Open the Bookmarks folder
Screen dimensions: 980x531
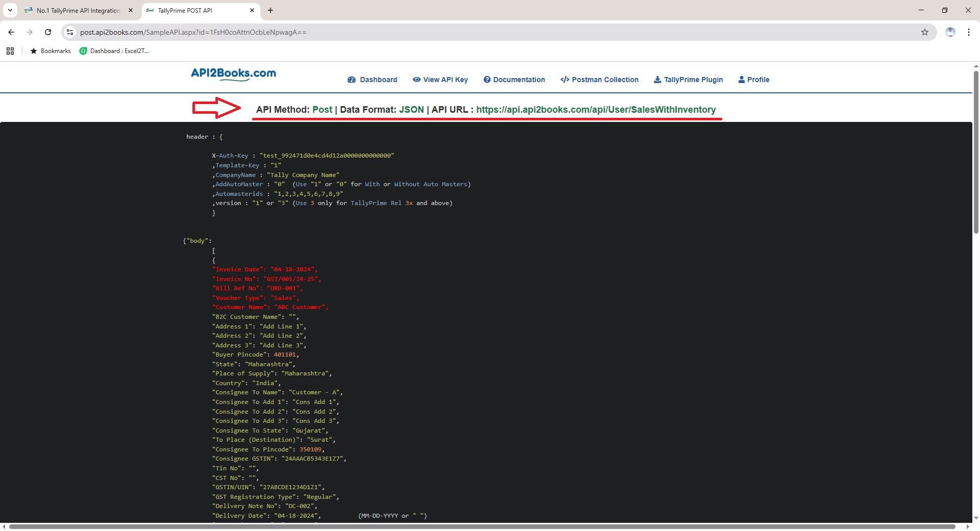[51, 51]
